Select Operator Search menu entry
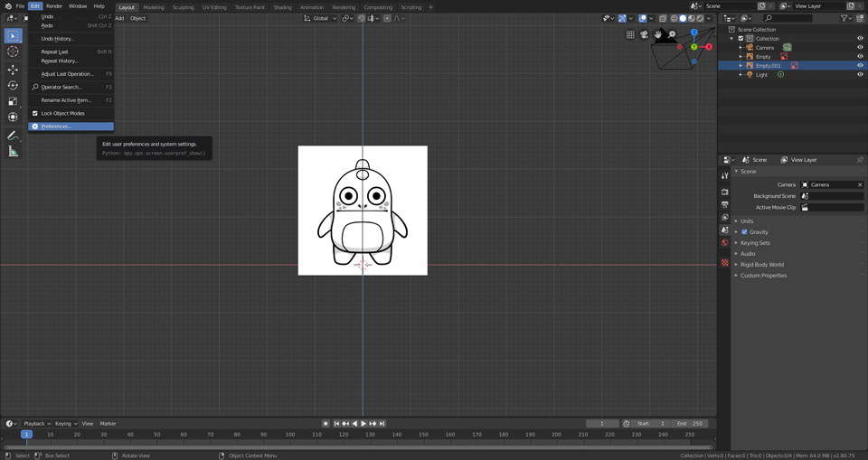 pyautogui.click(x=71, y=87)
